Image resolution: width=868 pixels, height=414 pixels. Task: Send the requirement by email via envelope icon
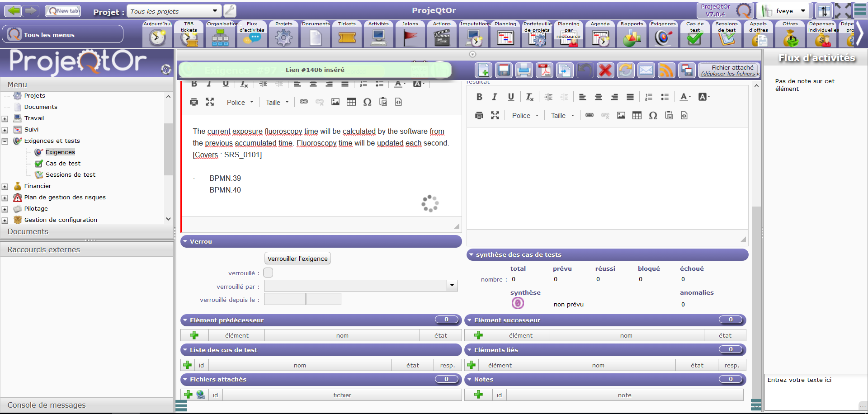click(x=646, y=71)
